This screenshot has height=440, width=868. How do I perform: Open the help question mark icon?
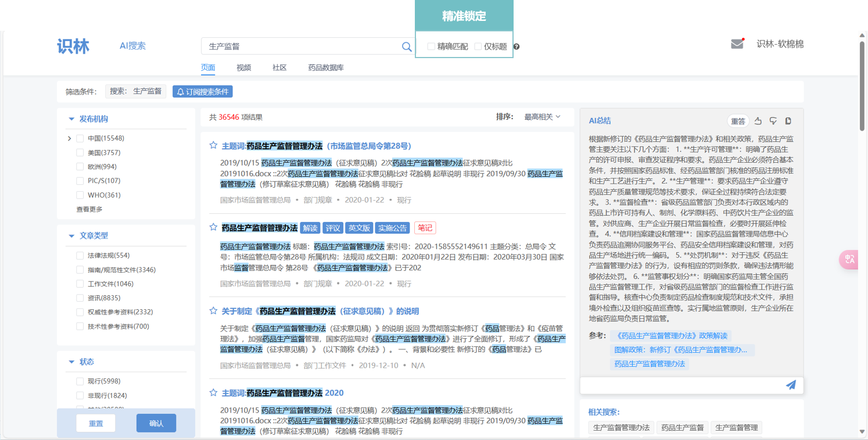(x=516, y=46)
